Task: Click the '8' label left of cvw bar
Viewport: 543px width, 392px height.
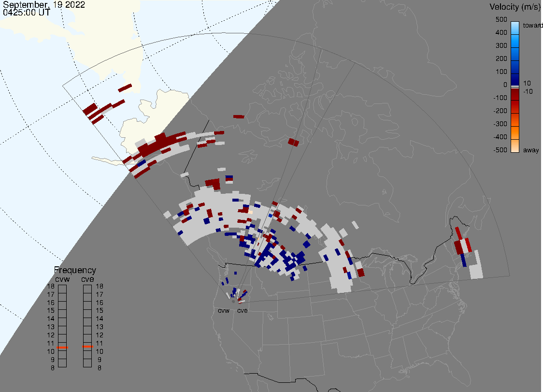Action: [53, 368]
